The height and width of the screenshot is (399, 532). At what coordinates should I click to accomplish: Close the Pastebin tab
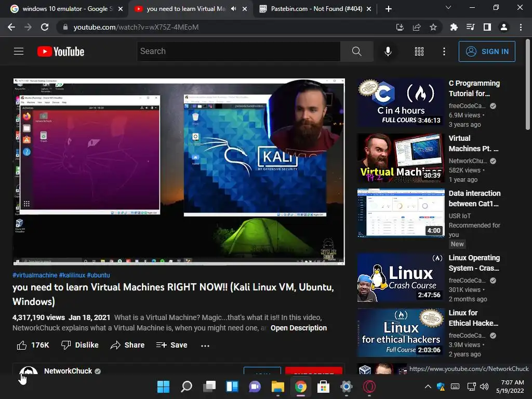click(369, 9)
